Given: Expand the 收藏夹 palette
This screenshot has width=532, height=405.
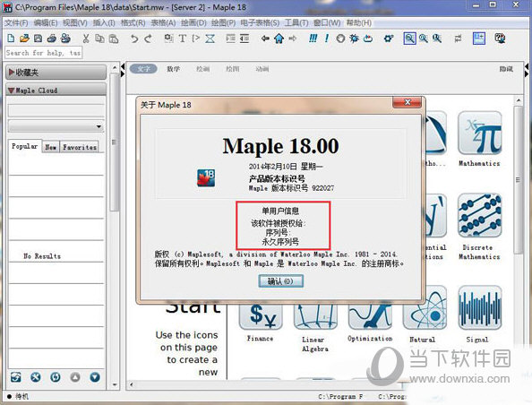Looking at the screenshot, I should point(56,73).
